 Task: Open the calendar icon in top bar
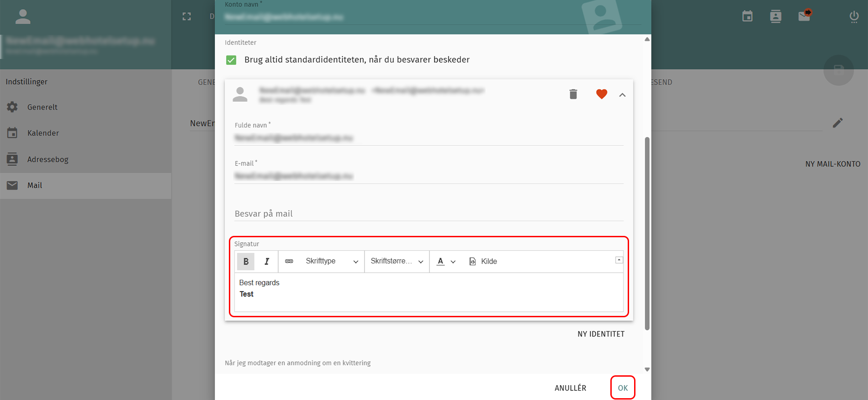coord(747,16)
